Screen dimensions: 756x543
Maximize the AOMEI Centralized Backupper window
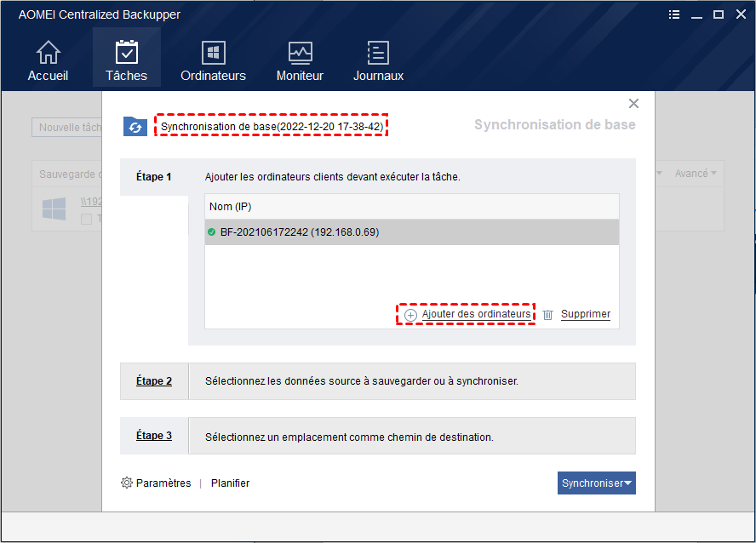click(x=719, y=14)
